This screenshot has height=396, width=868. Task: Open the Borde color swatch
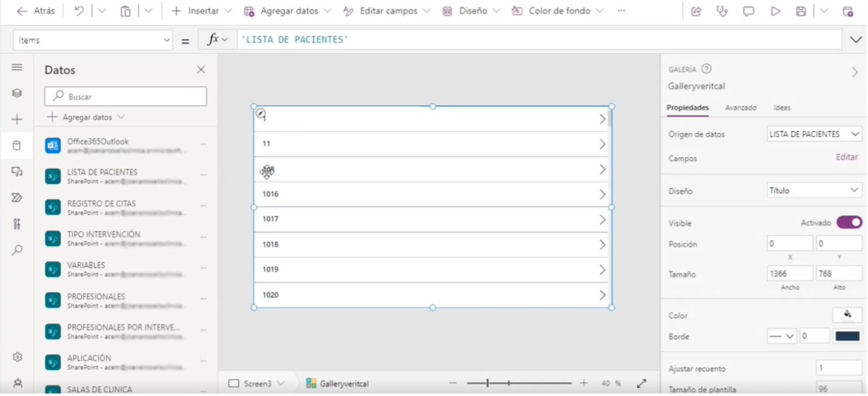coord(848,335)
